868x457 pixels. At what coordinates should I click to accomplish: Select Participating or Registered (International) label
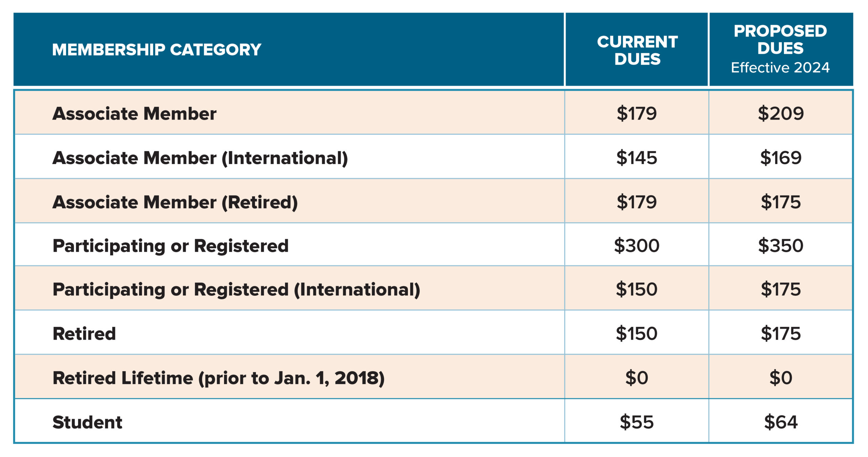(x=236, y=290)
